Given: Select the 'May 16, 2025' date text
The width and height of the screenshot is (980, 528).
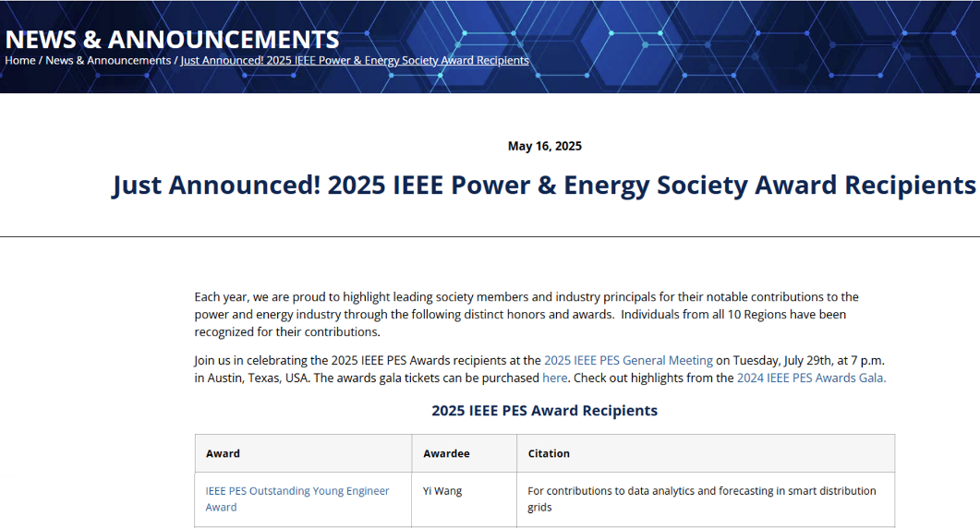Looking at the screenshot, I should pos(544,146).
